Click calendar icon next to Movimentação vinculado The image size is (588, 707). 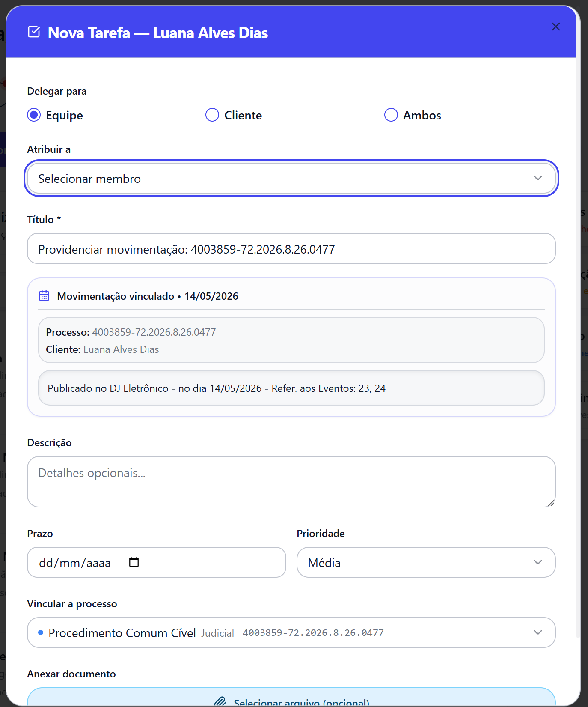(x=44, y=295)
